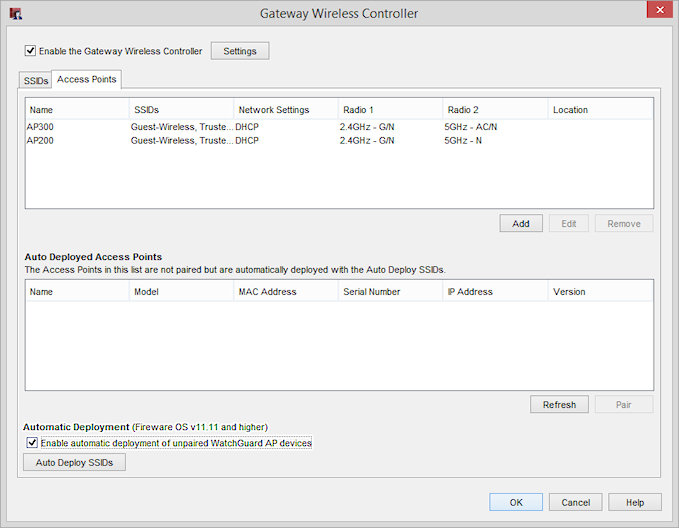Confirm the dialog with OK
The height and width of the screenshot is (528, 679).
click(516, 503)
